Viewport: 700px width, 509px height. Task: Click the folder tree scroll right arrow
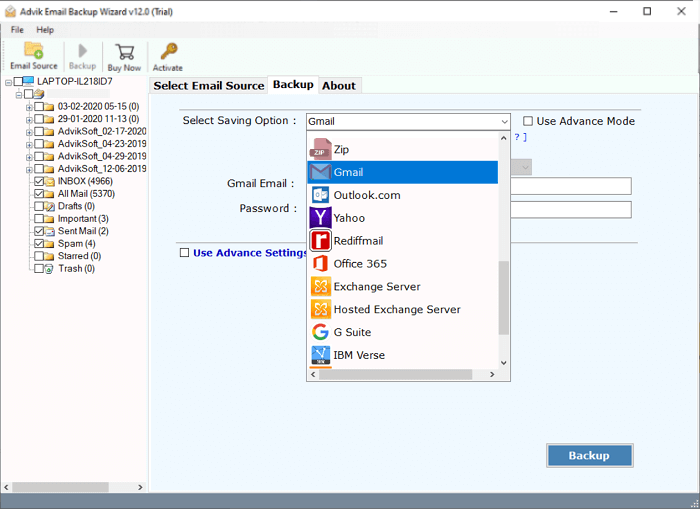(140, 487)
